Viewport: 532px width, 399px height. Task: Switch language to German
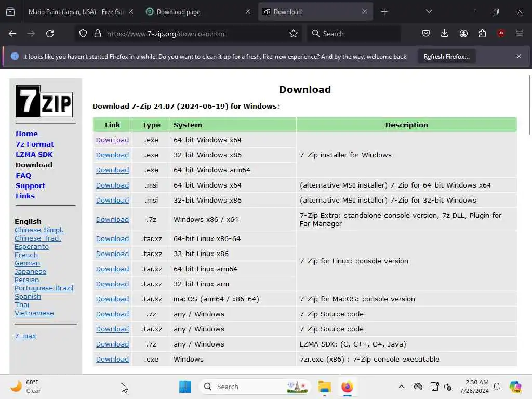(x=27, y=263)
